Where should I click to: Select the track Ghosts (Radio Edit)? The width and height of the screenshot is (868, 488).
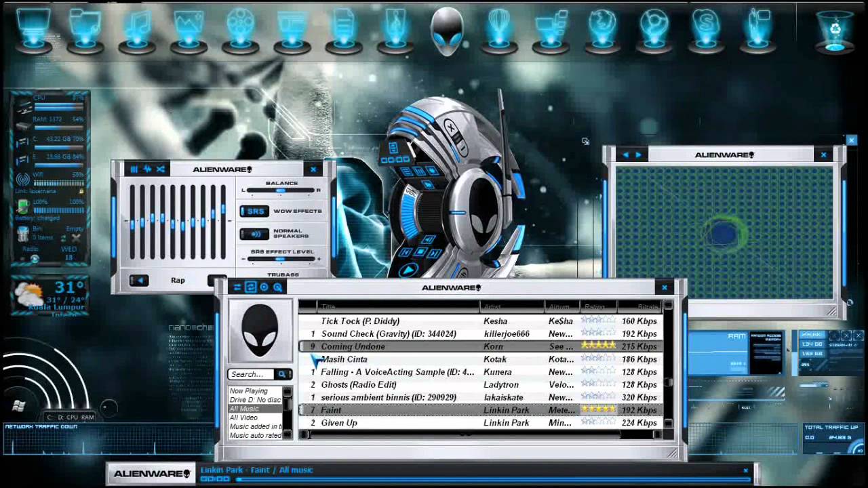480,384
